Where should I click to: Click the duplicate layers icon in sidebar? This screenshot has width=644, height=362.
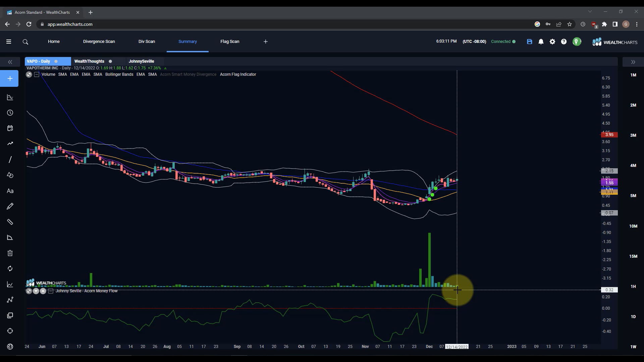pyautogui.click(x=10, y=315)
